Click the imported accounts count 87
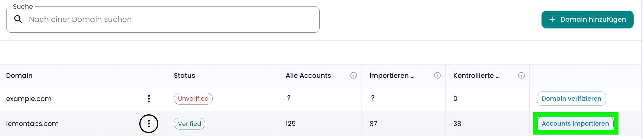The width and height of the screenshot is (644, 139). (x=373, y=124)
